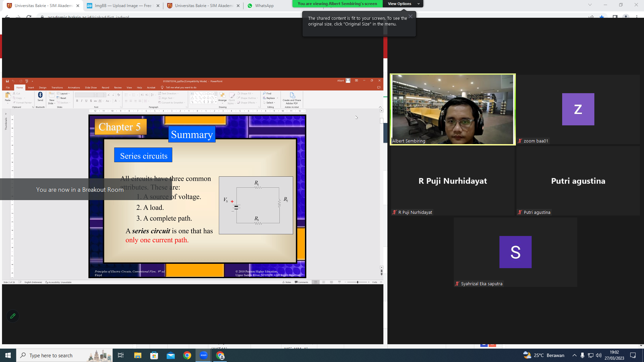Click the Find button in Editing group

267,94
